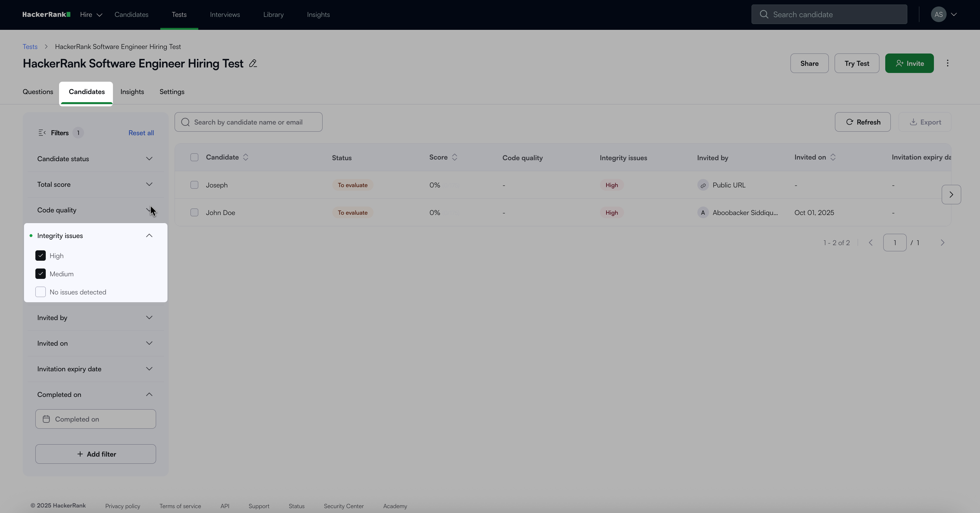Click the scroll-right arrow on table edge
Screen dimensions: 980x513
coord(951,195)
